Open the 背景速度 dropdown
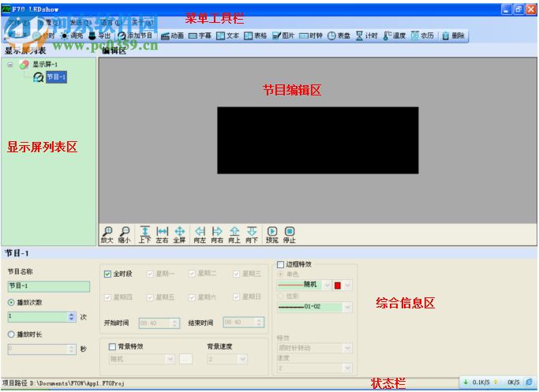Screen dimensions: 539x392 [243, 360]
